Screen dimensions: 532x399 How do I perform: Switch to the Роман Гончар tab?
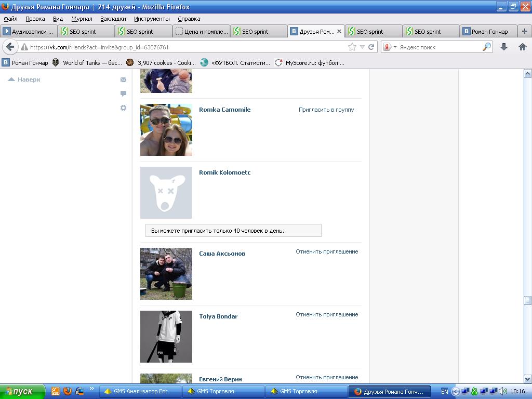click(x=488, y=32)
